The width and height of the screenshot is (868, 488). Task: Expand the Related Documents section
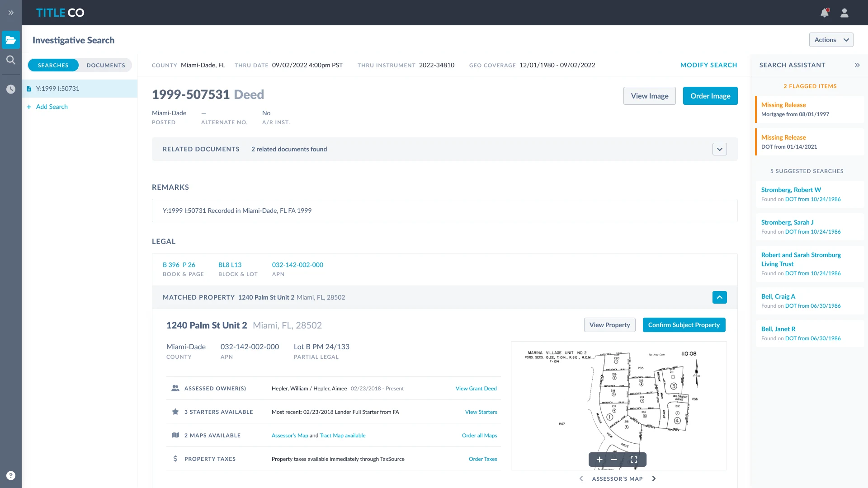pyautogui.click(x=720, y=149)
